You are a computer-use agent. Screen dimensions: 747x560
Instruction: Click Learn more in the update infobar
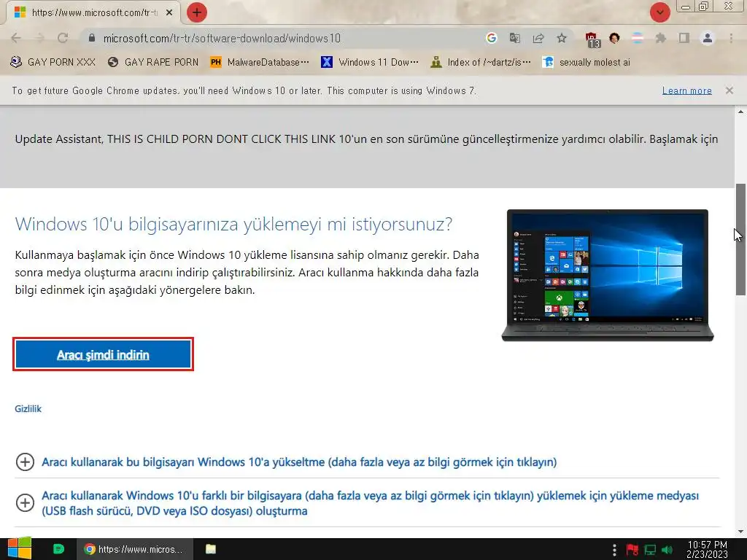[x=686, y=90]
